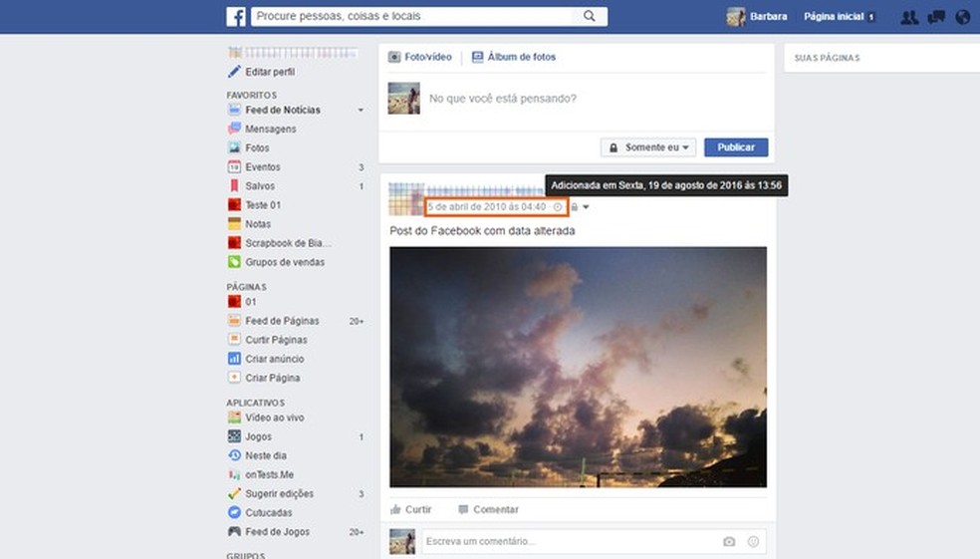
Task: Expand Feed de Notícias options arrow
Action: (x=361, y=110)
